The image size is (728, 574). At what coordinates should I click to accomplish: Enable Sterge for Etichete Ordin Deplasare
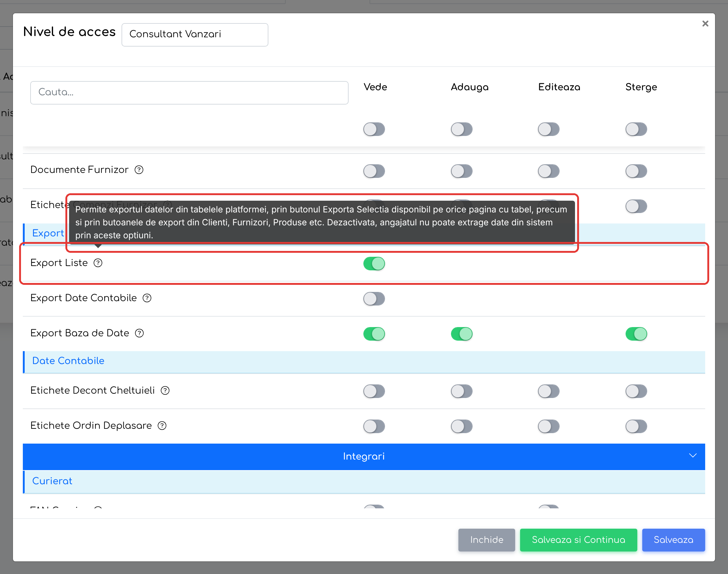[636, 426]
